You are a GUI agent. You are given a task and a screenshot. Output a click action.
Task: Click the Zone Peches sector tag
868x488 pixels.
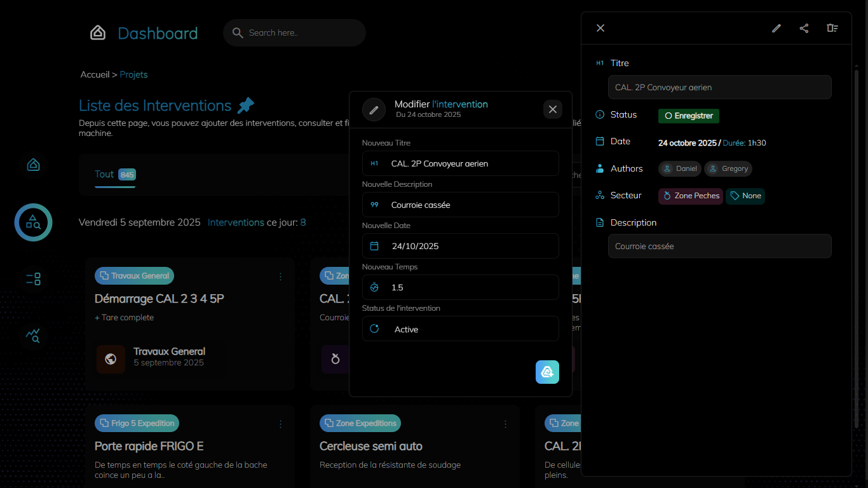coord(690,196)
